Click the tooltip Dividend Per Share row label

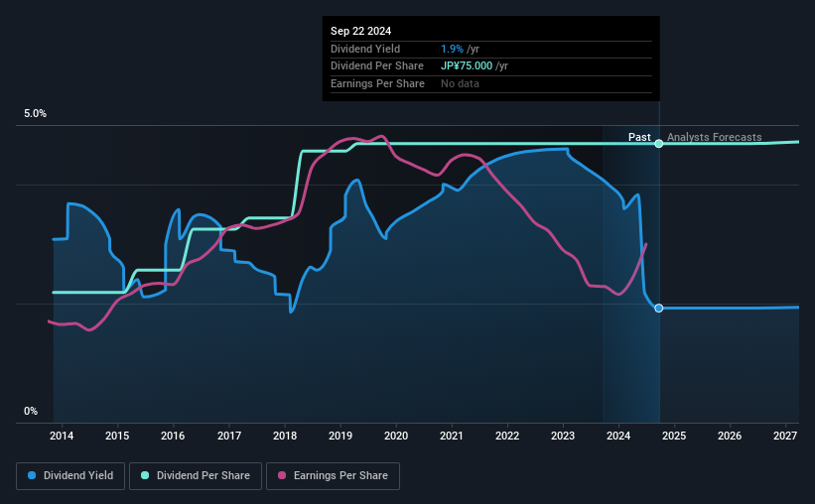[x=377, y=66]
